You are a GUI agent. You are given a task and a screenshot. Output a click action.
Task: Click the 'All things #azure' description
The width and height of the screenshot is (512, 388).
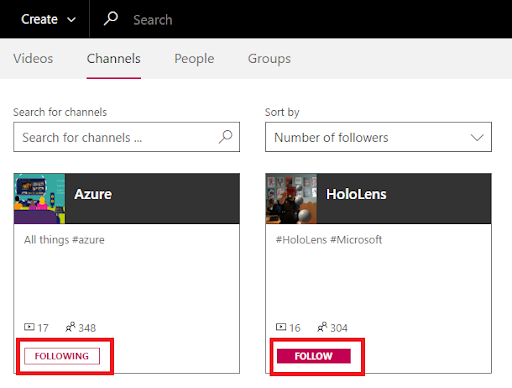pyautogui.click(x=64, y=240)
